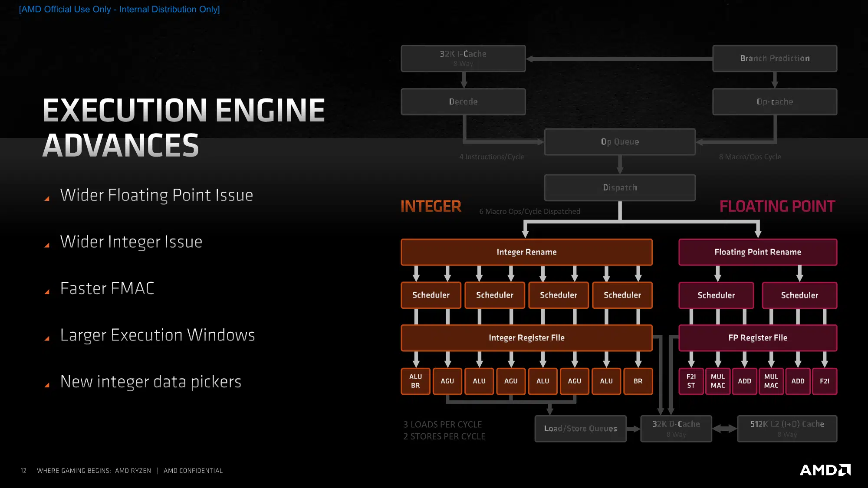
Task: Click the 'Op Queue' block
Action: pyautogui.click(x=620, y=142)
